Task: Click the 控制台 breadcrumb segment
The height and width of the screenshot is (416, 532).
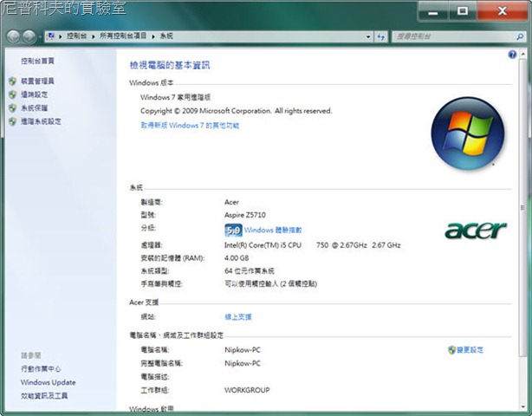Action: click(76, 36)
